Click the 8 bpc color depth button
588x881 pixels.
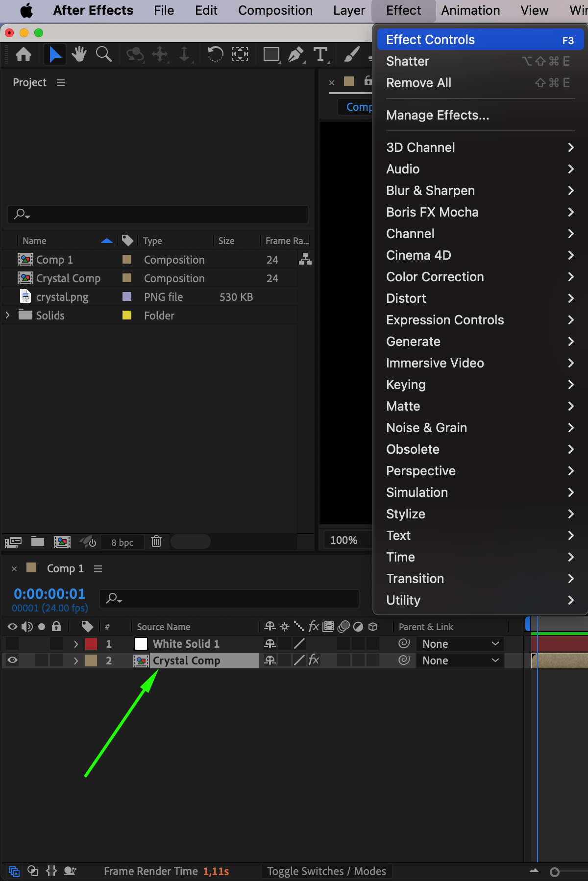(122, 542)
